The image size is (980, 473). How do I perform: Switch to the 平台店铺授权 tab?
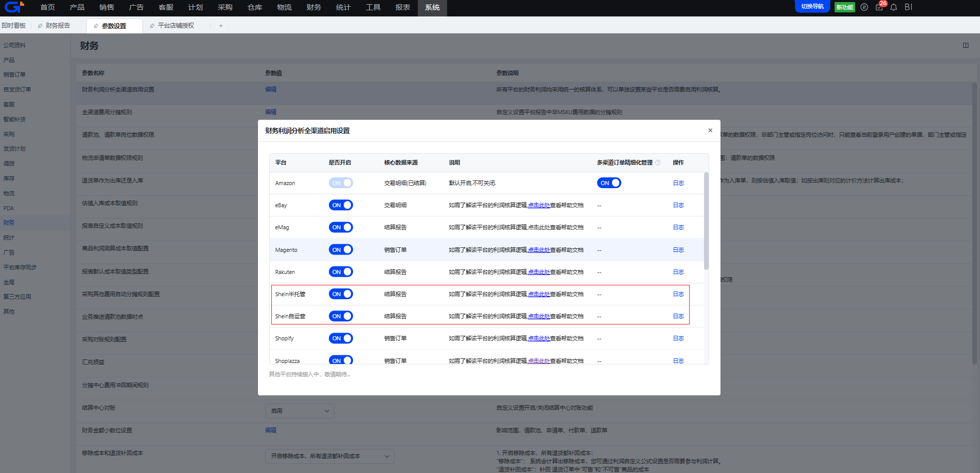(x=176, y=26)
